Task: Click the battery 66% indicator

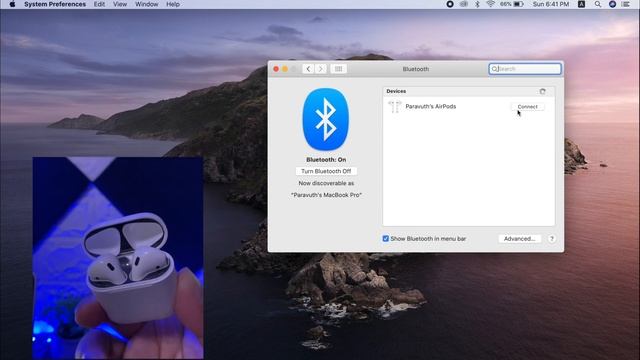Action: [511, 4]
